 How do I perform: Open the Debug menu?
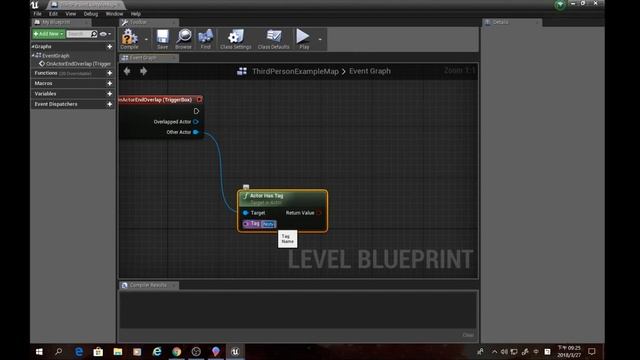pyautogui.click(x=91, y=14)
